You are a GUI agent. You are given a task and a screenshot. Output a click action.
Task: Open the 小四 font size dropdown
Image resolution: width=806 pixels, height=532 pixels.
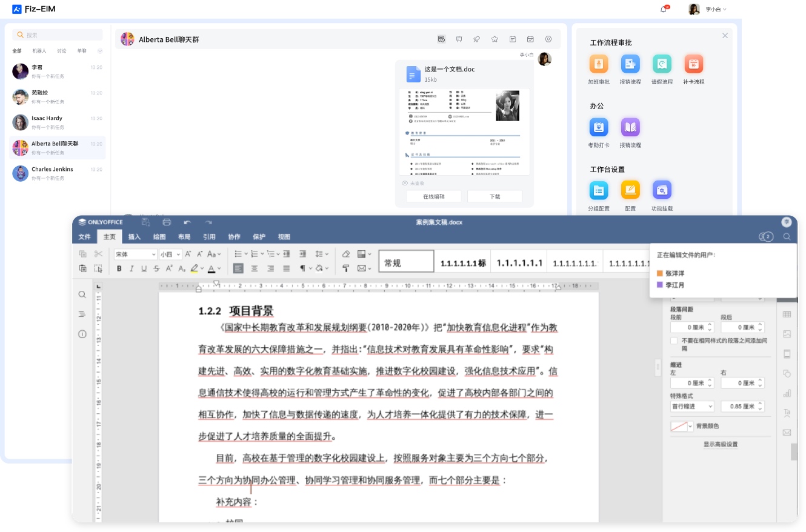(x=170, y=254)
